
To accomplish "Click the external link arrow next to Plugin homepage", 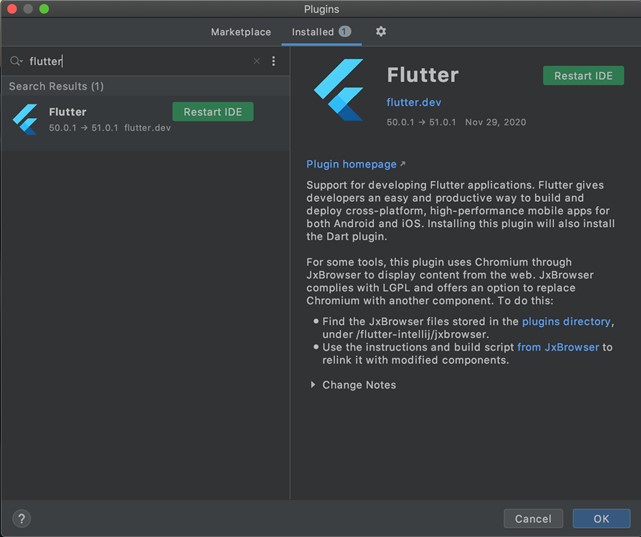I will [403, 164].
